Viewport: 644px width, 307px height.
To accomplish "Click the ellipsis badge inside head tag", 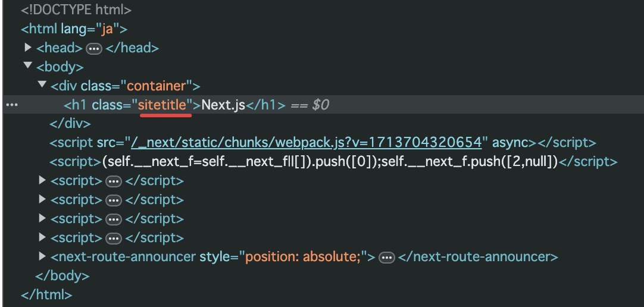I will pyautogui.click(x=94, y=49).
